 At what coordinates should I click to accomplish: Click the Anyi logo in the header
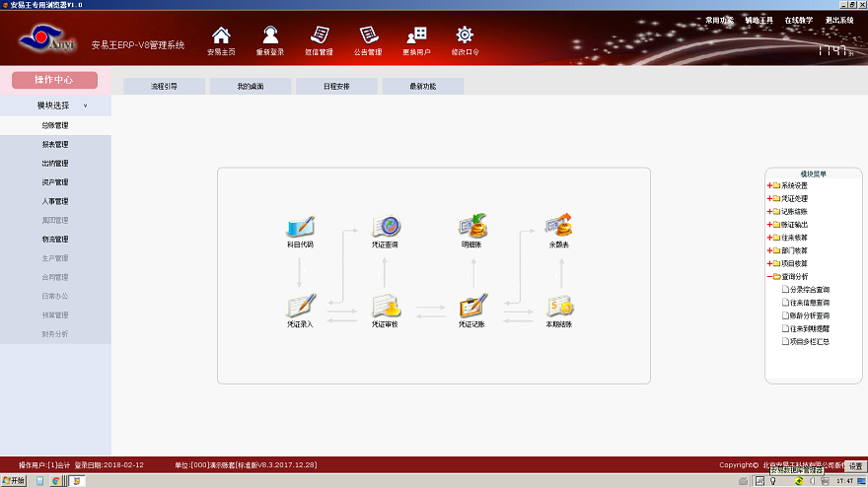47,38
